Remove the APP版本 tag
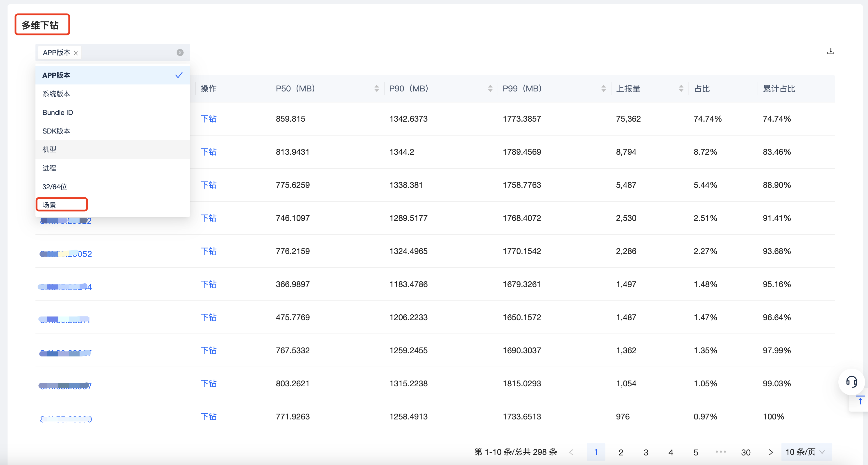Screen dimensions: 868x465 pos(76,53)
